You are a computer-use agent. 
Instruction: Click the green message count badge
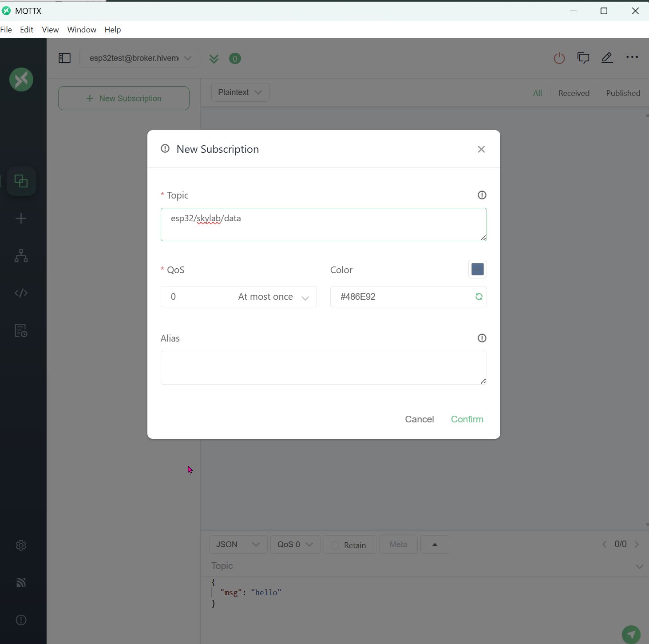(x=235, y=59)
